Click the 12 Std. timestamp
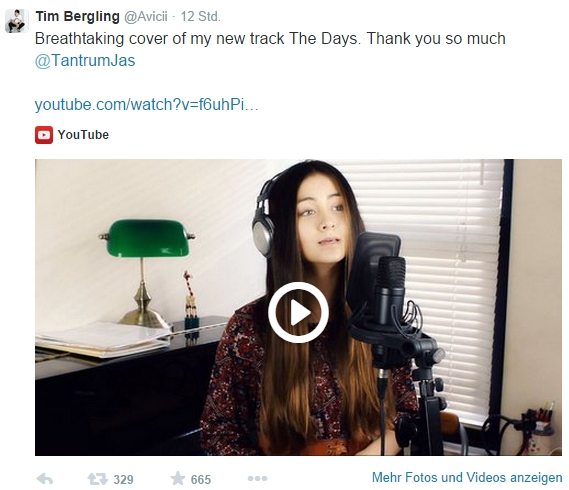The image size is (569, 490). click(200, 16)
